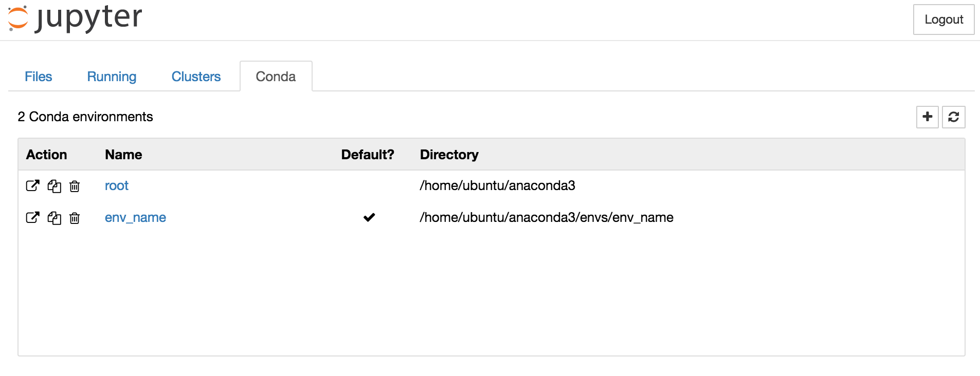The width and height of the screenshot is (980, 376).
Task: Refresh the Conda environment list
Action: [954, 117]
